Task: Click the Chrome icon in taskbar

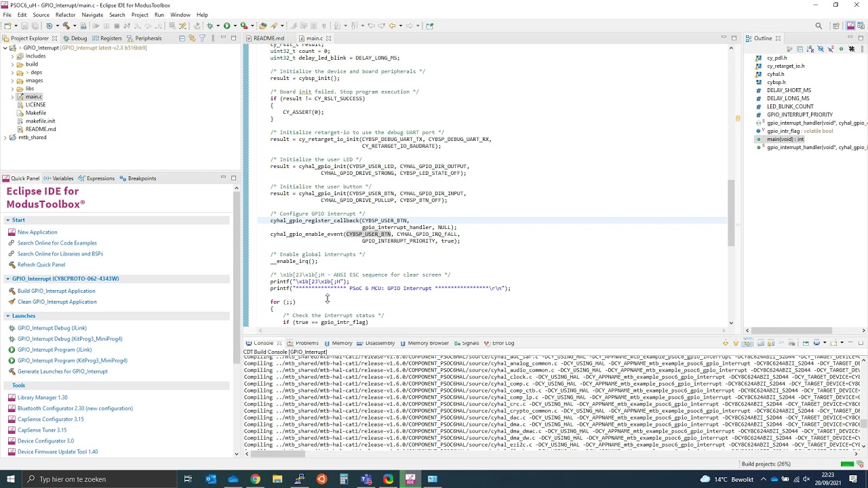Action: (x=255, y=479)
